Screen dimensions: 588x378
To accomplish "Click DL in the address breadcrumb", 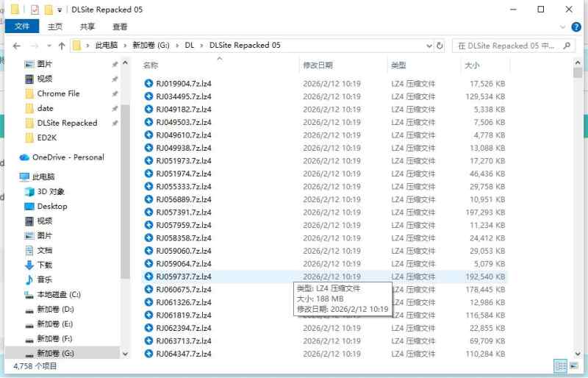I will 190,46.
